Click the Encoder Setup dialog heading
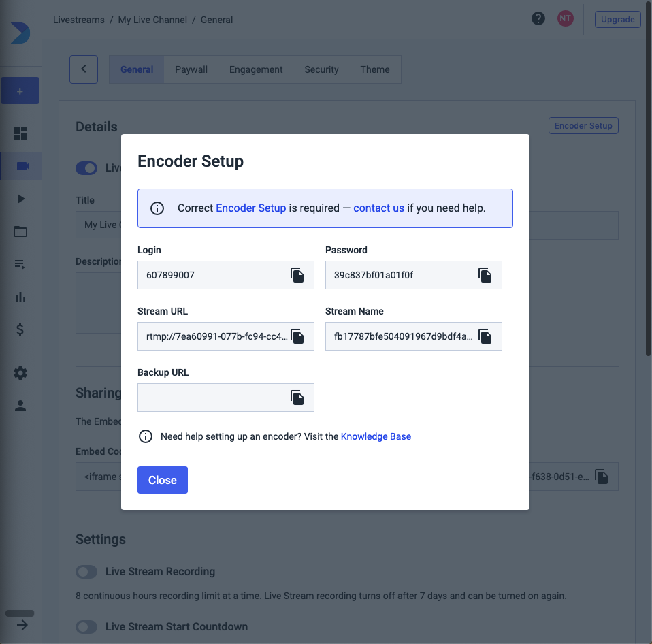 click(x=191, y=161)
